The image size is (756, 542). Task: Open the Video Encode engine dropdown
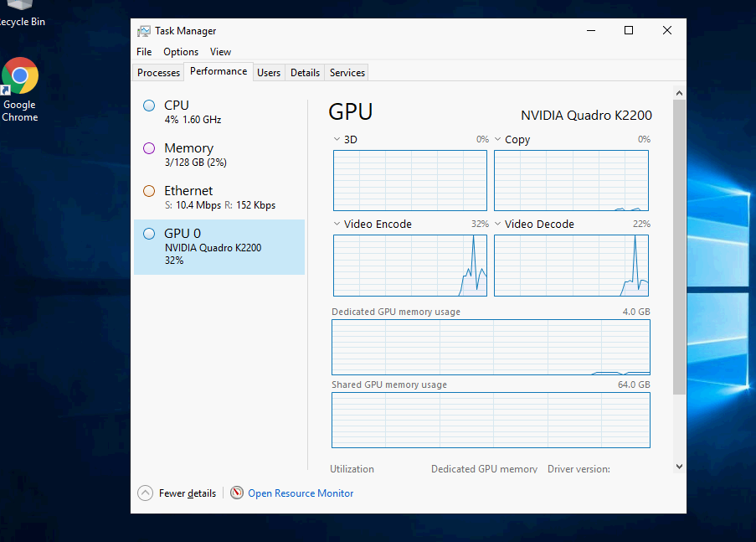(337, 224)
